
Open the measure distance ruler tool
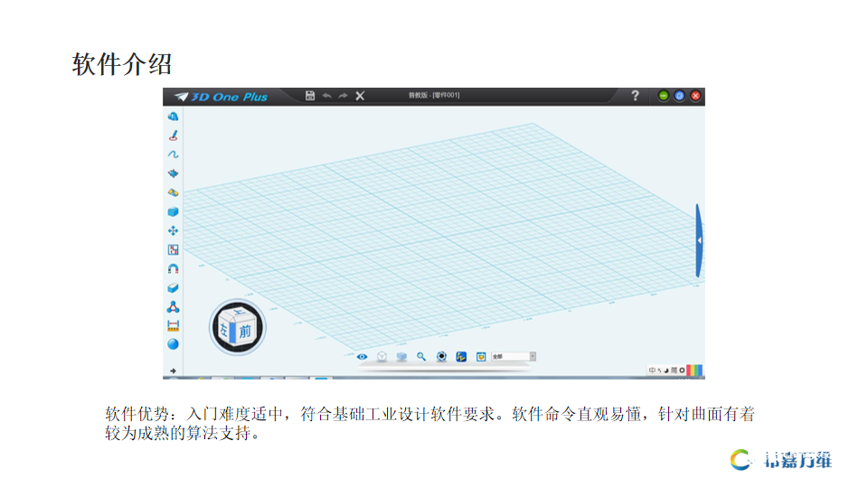(173, 325)
